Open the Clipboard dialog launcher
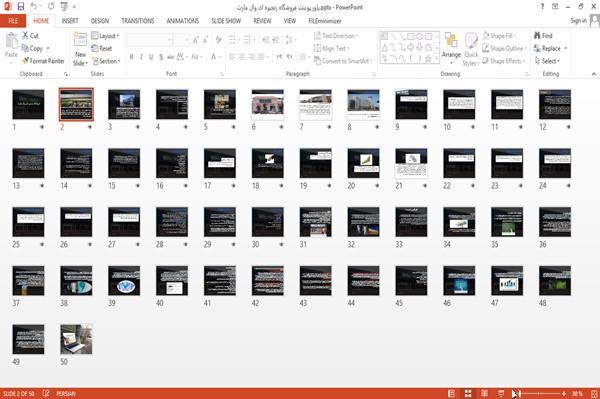 pyautogui.click(x=66, y=74)
